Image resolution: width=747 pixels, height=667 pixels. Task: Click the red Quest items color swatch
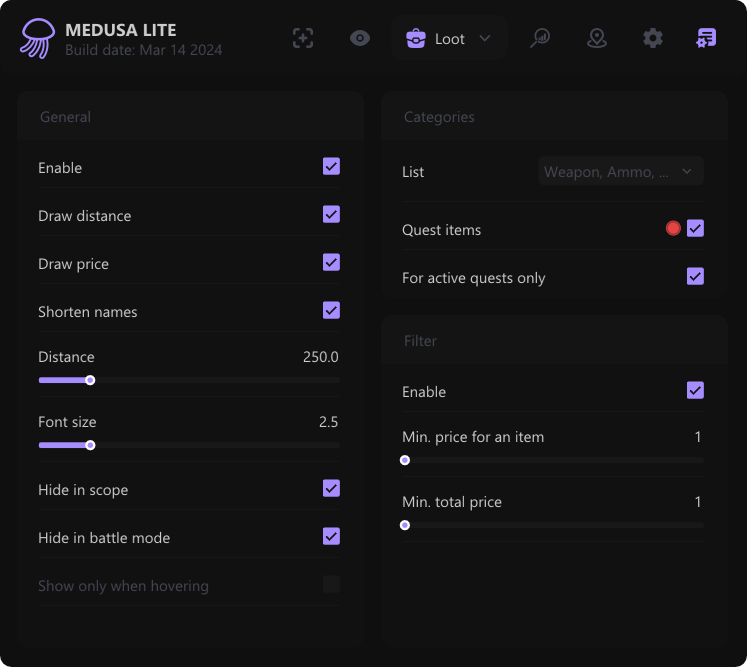click(x=673, y=228)
